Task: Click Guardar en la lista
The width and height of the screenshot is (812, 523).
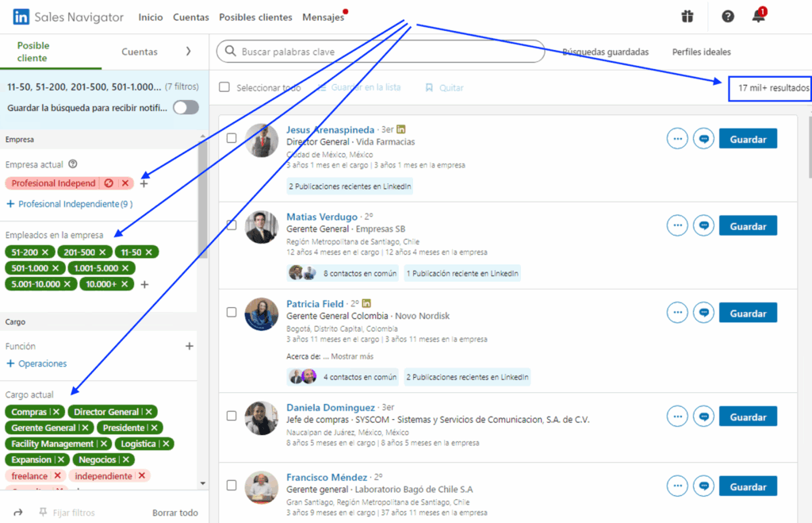Action: point(359,87)
